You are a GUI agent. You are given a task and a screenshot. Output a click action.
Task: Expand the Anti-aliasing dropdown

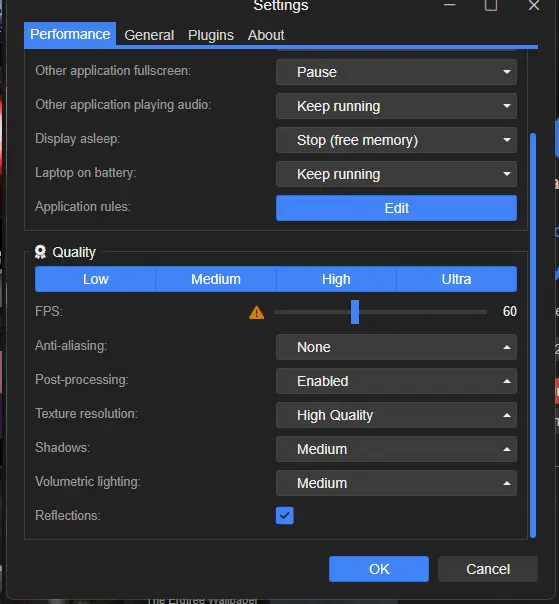(x=396, y=347)
